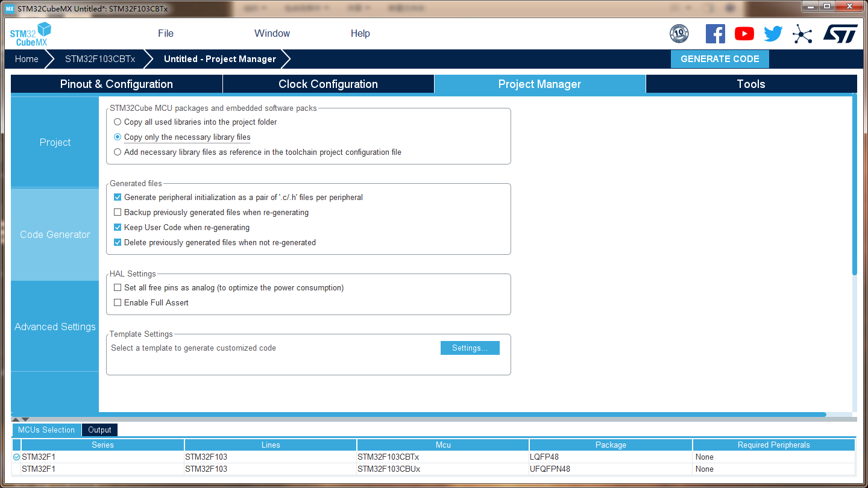The image size is (868, 488).
Task: Open the Twitter bird icon link
Action: [773, 34]
